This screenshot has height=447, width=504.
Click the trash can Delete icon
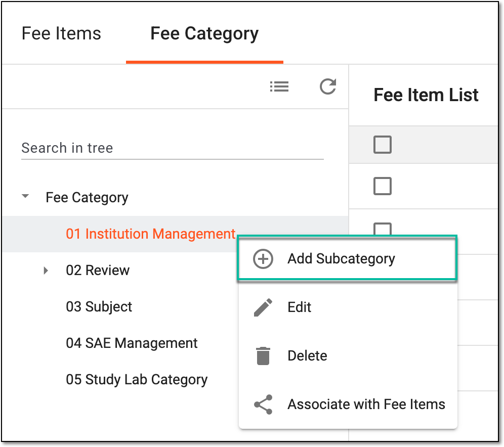(x=263, y=356)
